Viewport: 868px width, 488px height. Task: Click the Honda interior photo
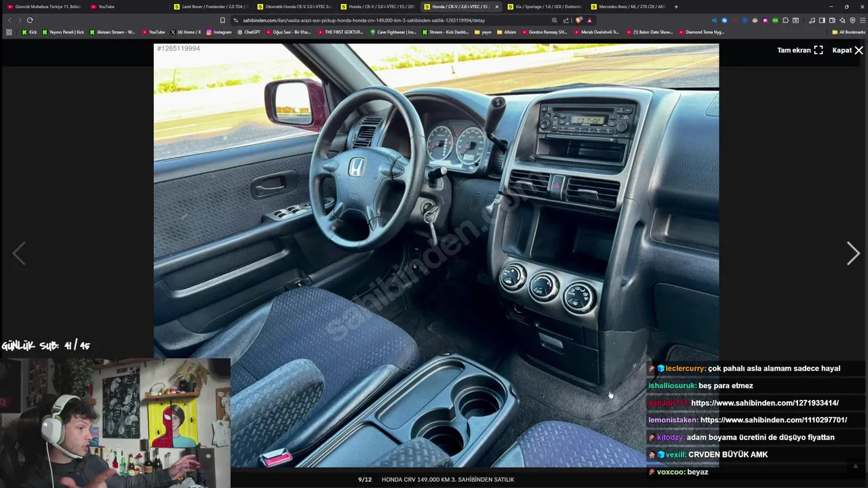pos(436,256)
